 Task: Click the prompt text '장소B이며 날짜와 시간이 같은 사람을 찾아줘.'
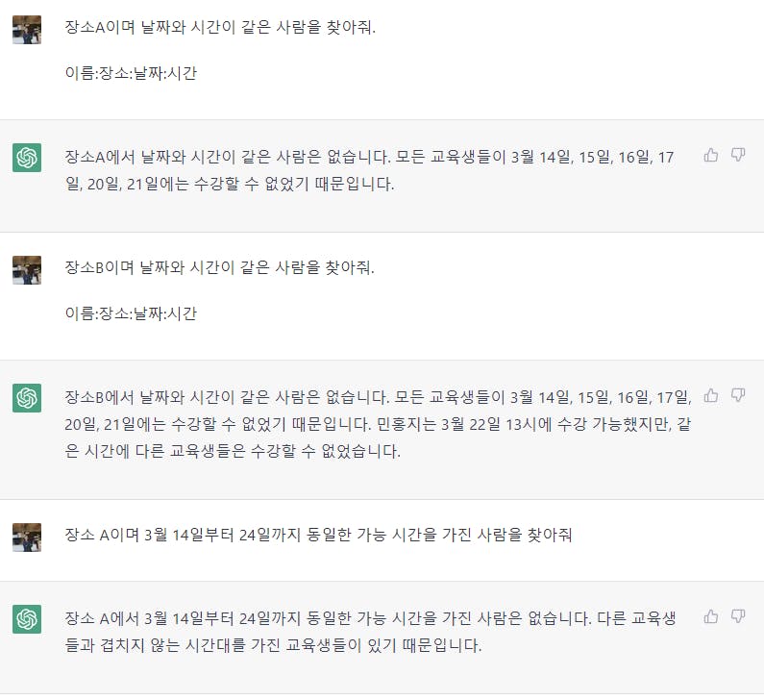pyautogui.click(x=220, y=267)
